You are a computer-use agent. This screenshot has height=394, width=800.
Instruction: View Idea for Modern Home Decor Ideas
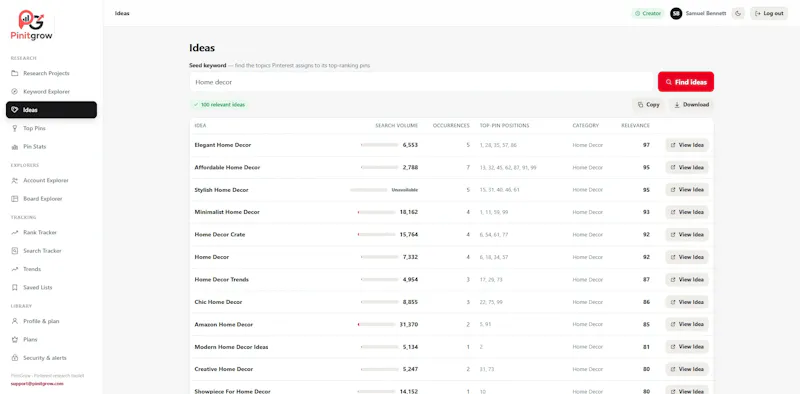coord(687,347)
